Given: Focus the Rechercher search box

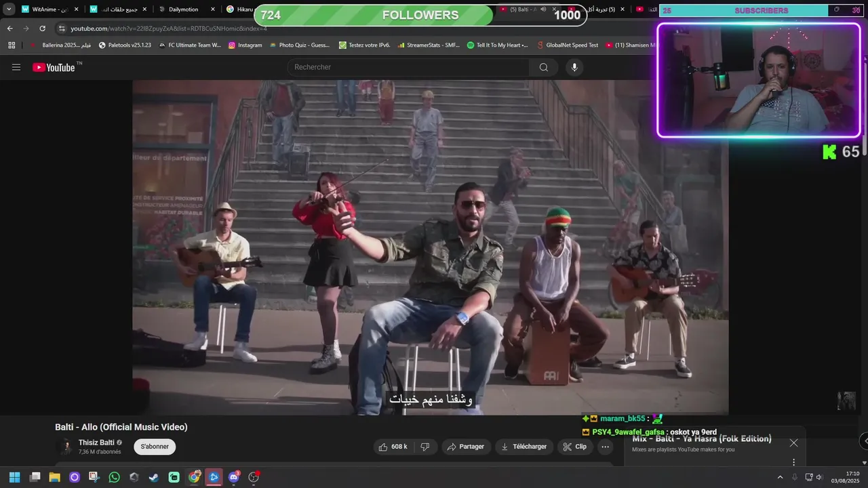Looking at the screenshot, I should [408, 67].
